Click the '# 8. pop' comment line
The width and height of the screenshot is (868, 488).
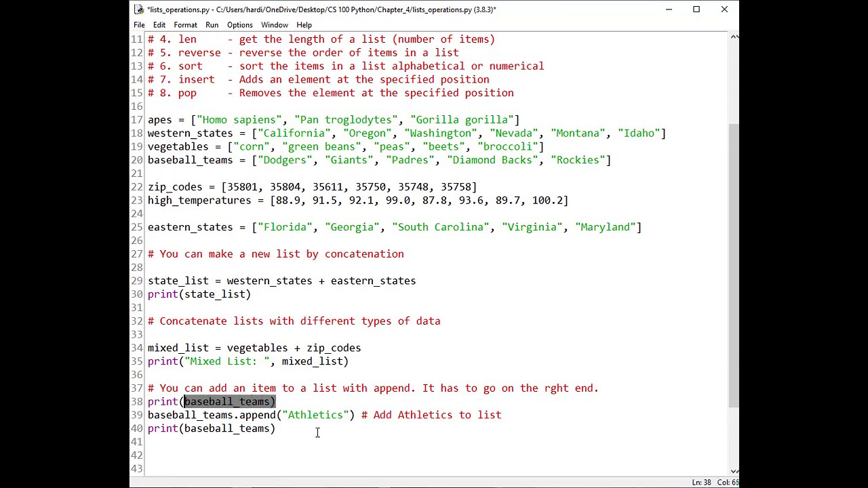coord(331,94)
